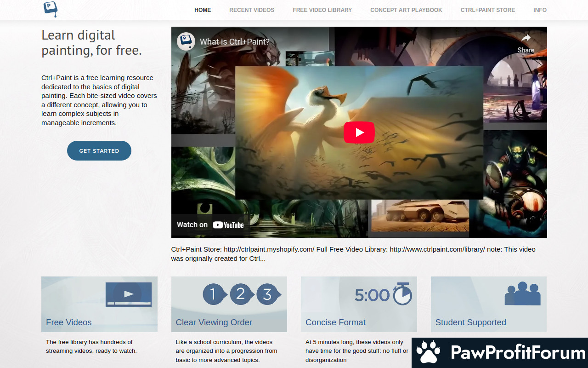
Task: Click the Share arrow icon on video
Action: point(526,38)
